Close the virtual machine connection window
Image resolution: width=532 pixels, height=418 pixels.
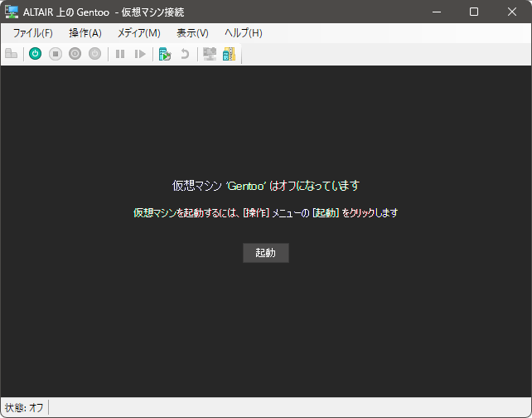pyautogui.click(x=512, y=12)
